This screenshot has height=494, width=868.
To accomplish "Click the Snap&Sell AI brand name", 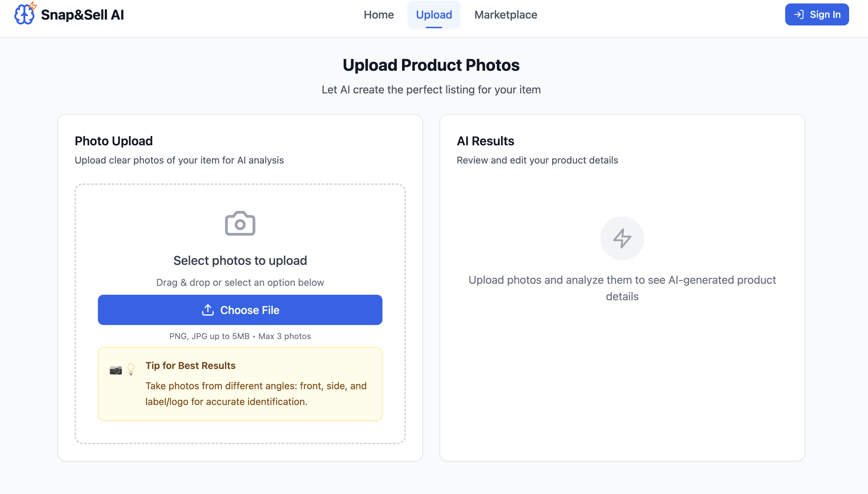I will 82,15.
